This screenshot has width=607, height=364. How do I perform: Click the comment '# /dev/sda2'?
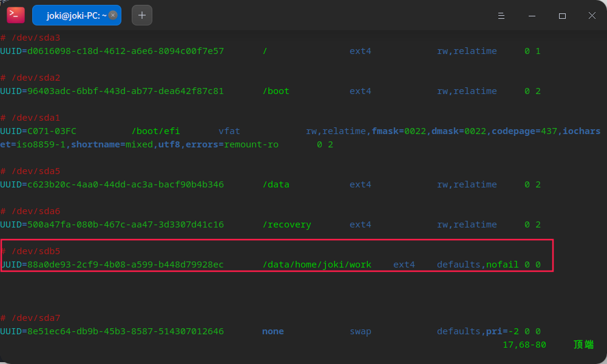pyautogui.click(x=30, y=78)
